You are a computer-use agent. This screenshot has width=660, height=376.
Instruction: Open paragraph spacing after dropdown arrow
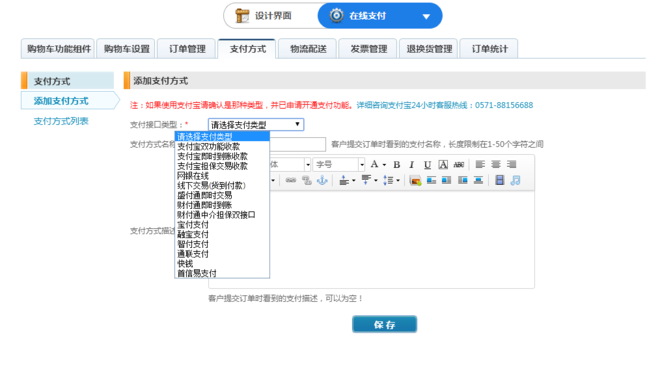click(376, 181)
